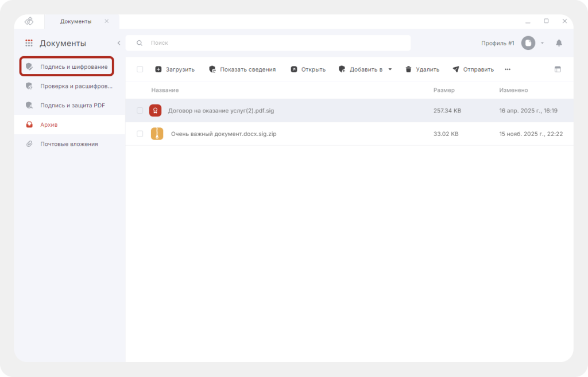Go to Почтовые вложения in sidebar
Screen dimensions: 588x377
69,144
